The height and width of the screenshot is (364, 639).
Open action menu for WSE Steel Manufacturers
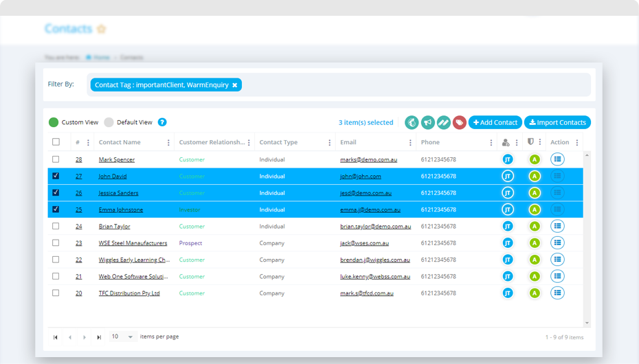(557, 242)
